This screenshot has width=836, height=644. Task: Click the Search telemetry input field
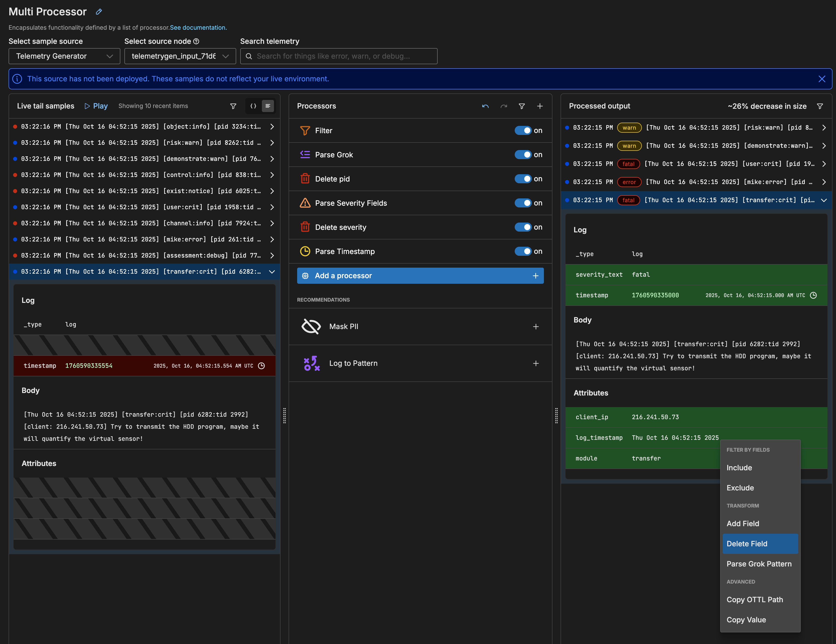(339, 56)
